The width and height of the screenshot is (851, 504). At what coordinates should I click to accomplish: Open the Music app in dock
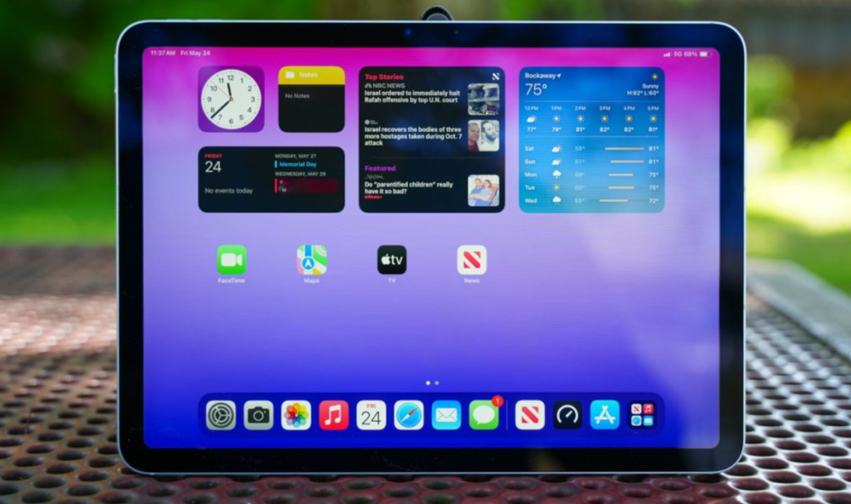point(334,415)
